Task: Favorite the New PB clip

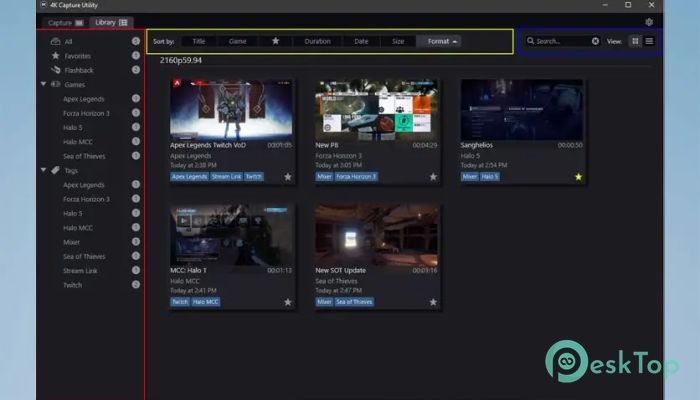Action: pyautogui.click(x=433, y=177)
